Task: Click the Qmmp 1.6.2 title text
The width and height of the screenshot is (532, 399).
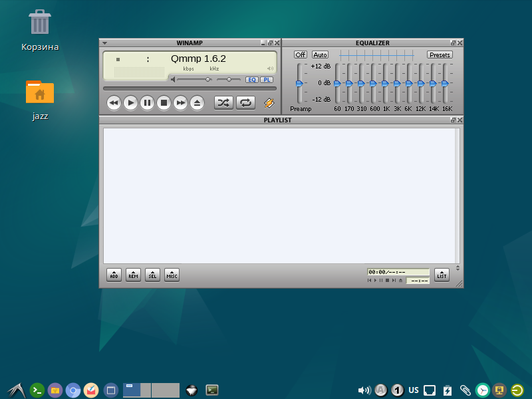Action: [x=198, y=59]
